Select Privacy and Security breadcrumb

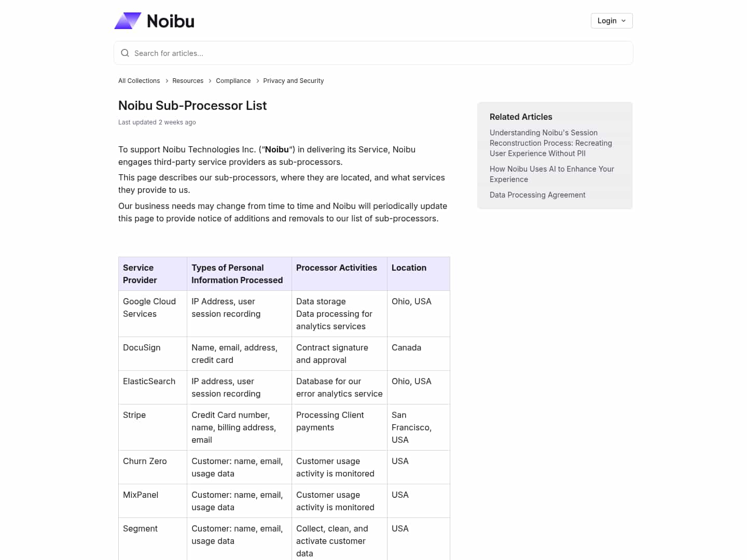click(x=293, y=81)
